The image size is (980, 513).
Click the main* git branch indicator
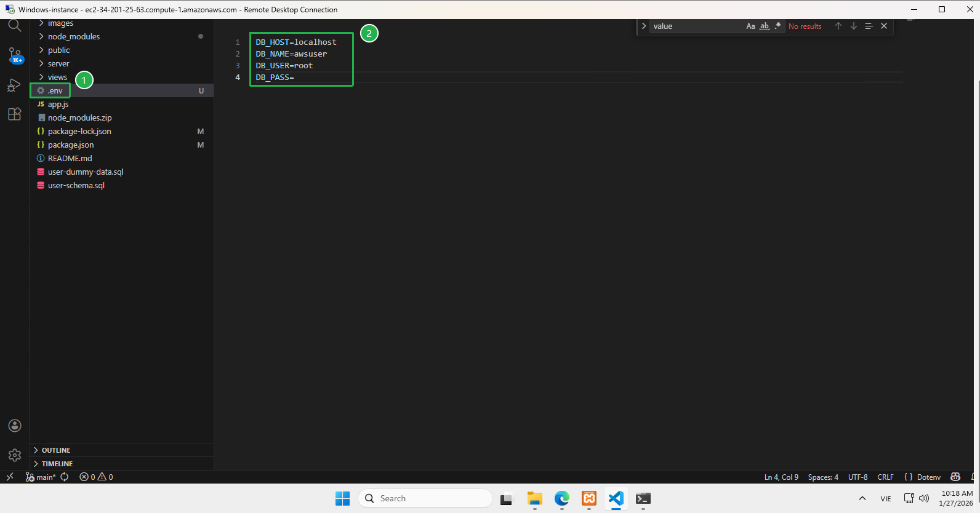pos(41,477)
